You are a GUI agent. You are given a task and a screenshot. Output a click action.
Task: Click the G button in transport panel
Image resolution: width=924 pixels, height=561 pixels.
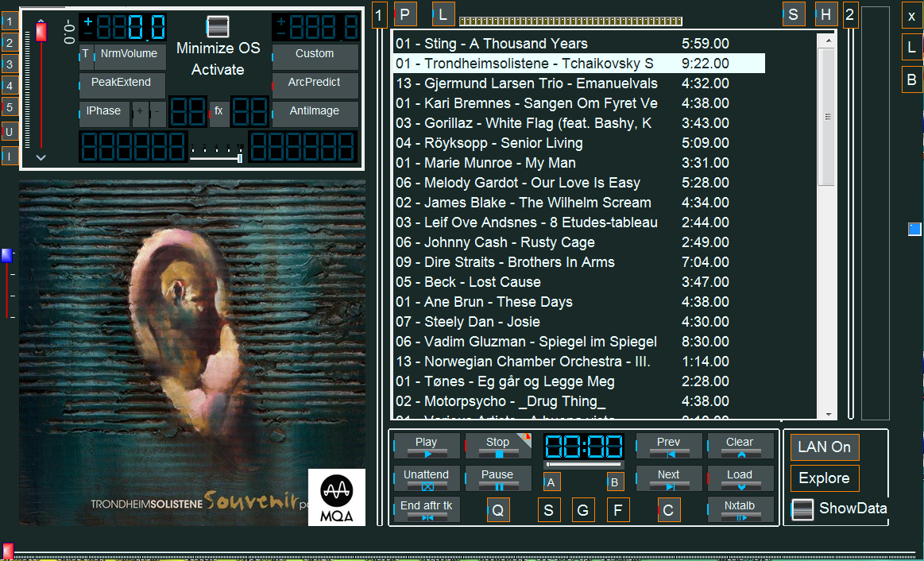(583, 509)
